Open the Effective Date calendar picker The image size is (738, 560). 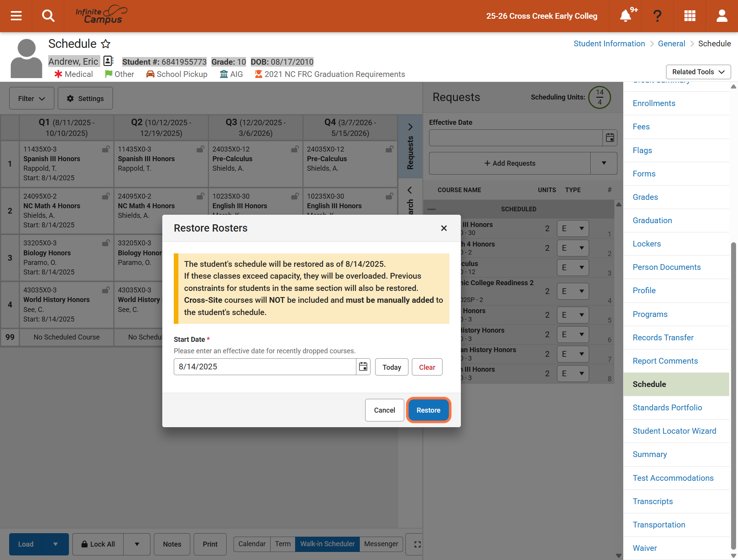tap(610, 138)
